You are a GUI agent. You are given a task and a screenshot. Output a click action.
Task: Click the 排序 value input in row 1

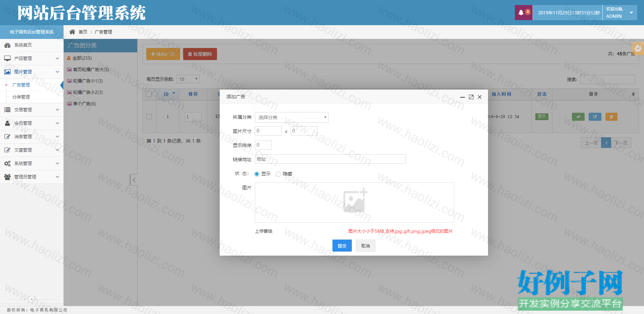click(193, 117)
